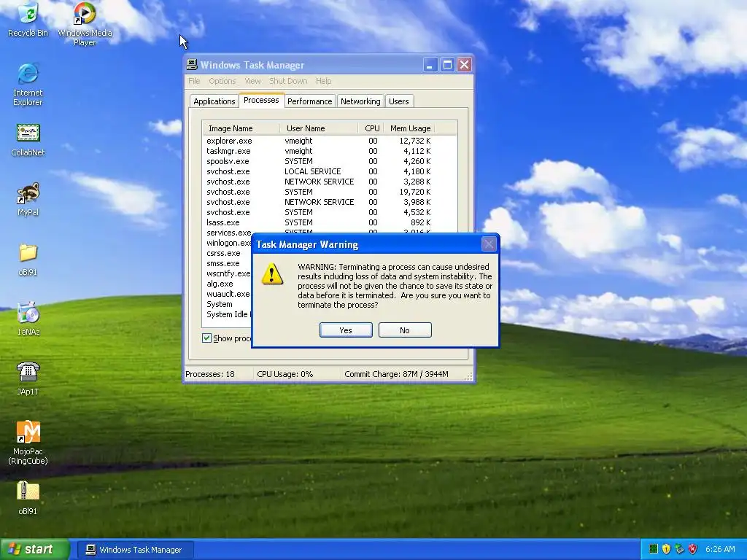Select the oBl91 zipped folder icon
Screen dimensions: 747x560
tap(28, 497)
